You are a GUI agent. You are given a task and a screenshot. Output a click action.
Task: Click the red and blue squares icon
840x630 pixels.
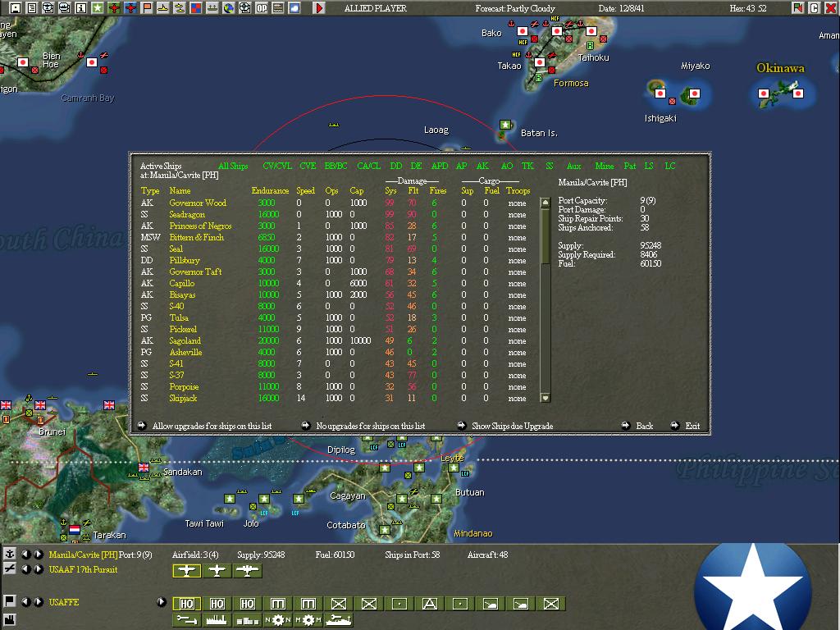(196, 8)
